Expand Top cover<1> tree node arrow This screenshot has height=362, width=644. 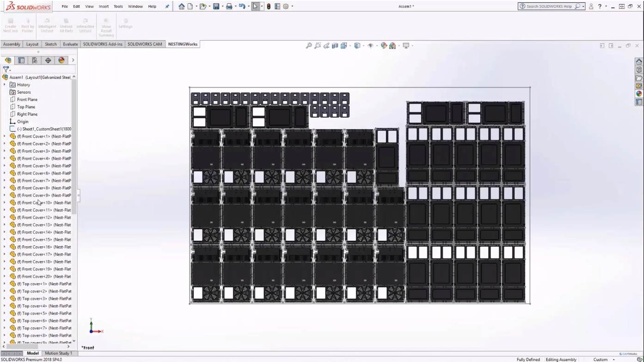(x=5, y=284)
